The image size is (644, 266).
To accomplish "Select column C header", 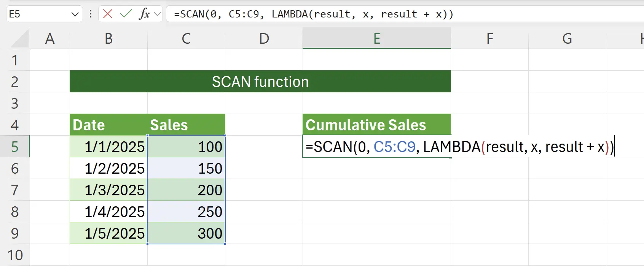I will pyautogui.click(x=186, y=38).
